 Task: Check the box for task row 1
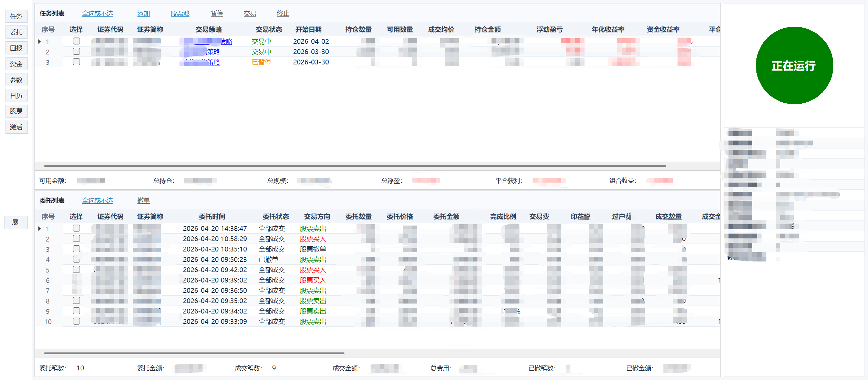pyautogui.click(x=76, y=41)
